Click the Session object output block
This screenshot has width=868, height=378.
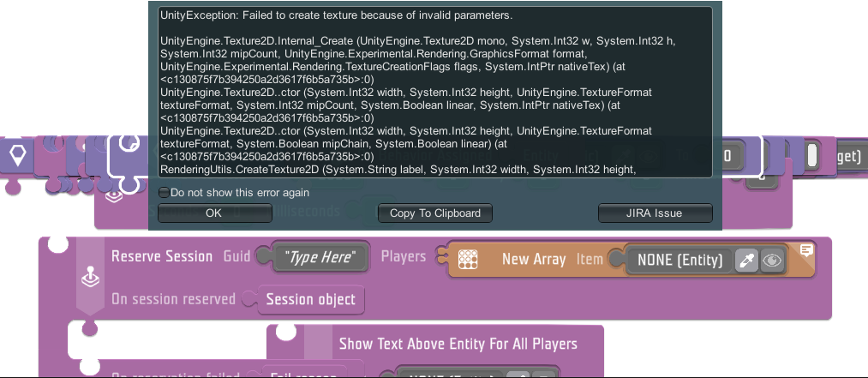310,300
